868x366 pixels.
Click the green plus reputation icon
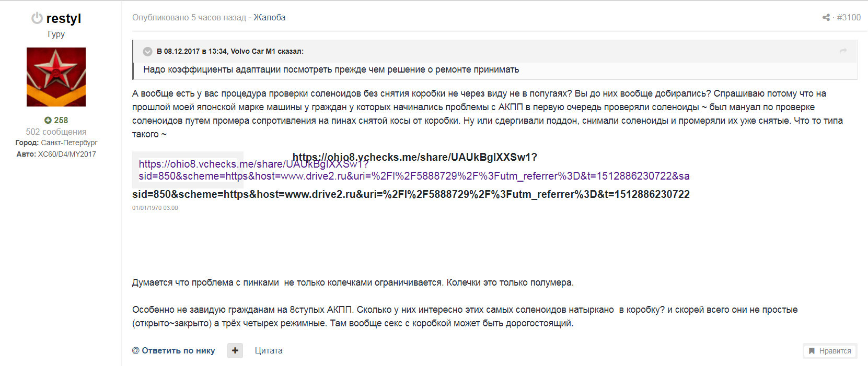pyautogui.click(x=48, y=120)
